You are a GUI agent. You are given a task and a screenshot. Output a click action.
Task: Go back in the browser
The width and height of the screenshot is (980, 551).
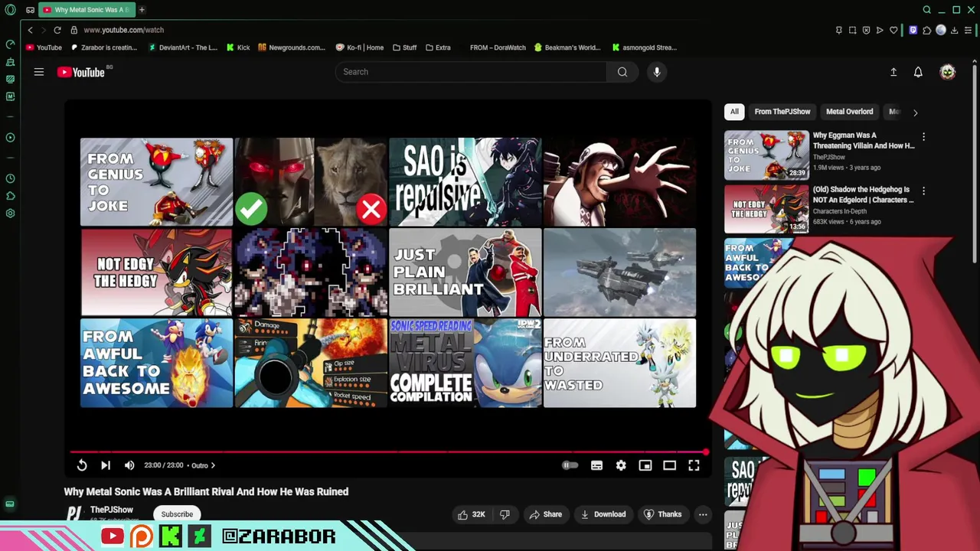[x=30, y=30]
